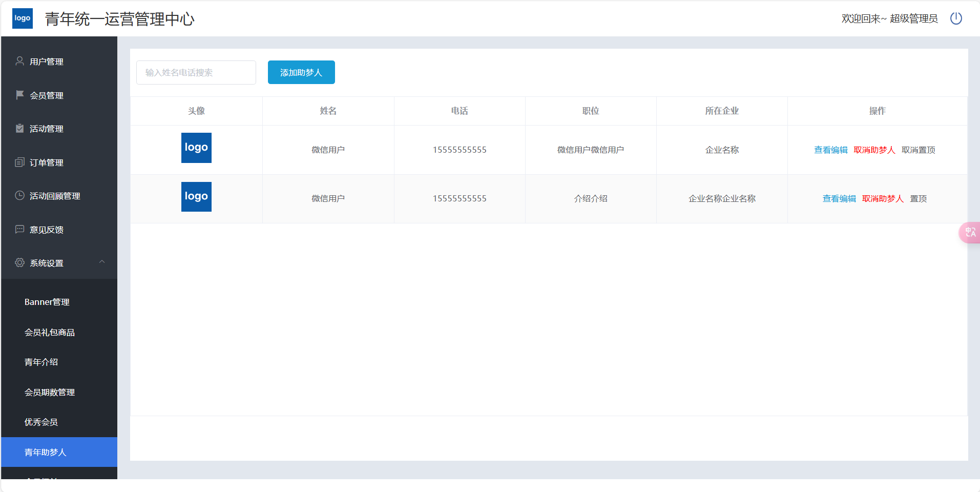The width and height of the screenshot is (980, 492).
Task: Click the power logout icon
Action: click(956, 18)
